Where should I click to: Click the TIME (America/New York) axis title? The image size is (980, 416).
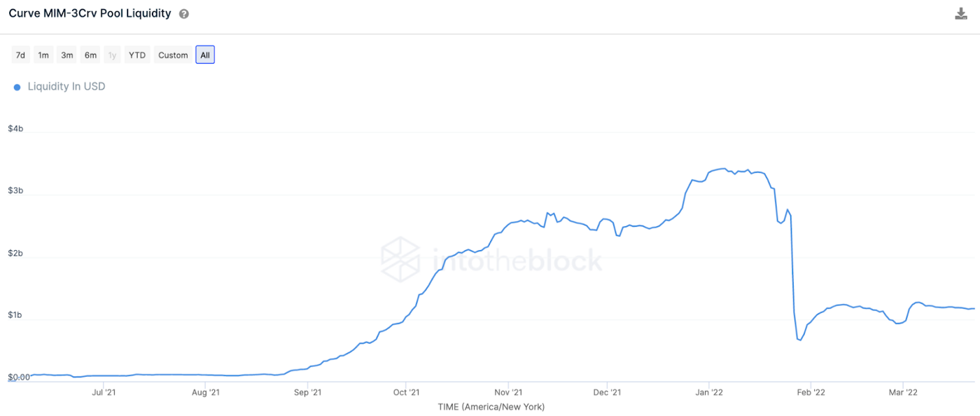coord(491,407)
